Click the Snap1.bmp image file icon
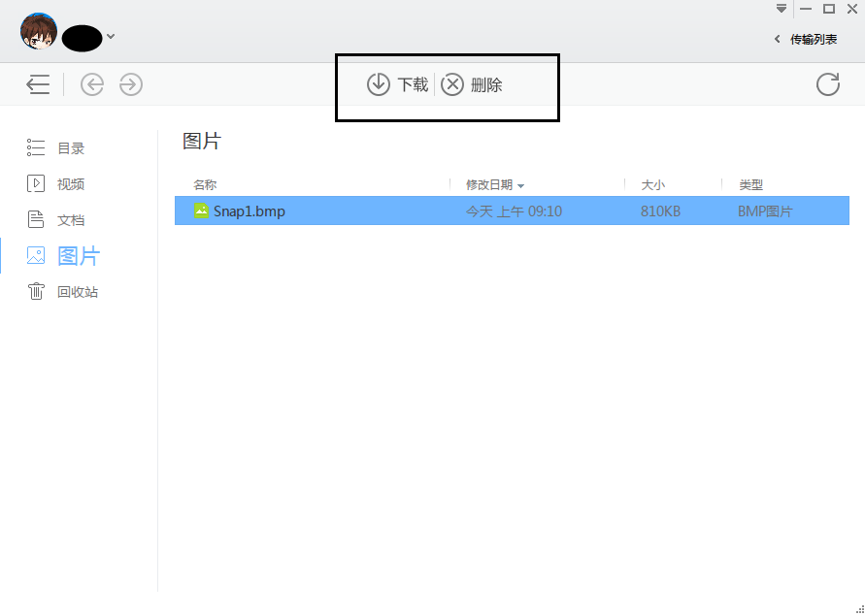 (x=201, y=211)
